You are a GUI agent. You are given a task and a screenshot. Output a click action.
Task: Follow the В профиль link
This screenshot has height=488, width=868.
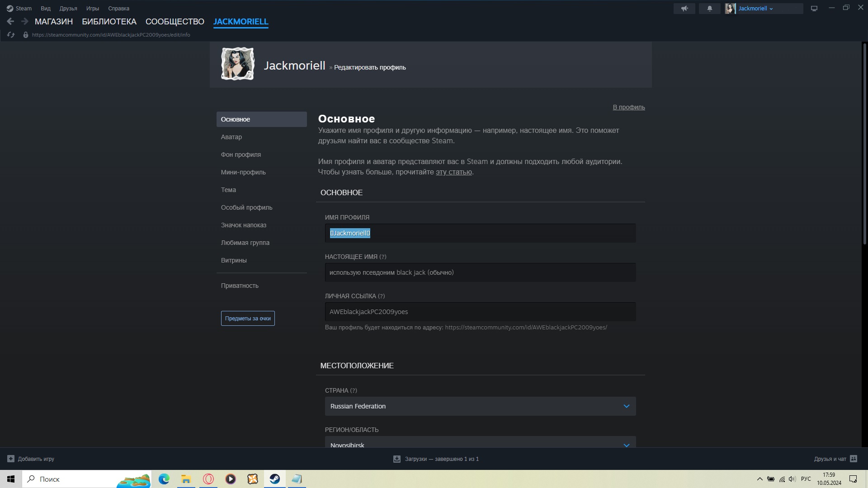point(628,107)
